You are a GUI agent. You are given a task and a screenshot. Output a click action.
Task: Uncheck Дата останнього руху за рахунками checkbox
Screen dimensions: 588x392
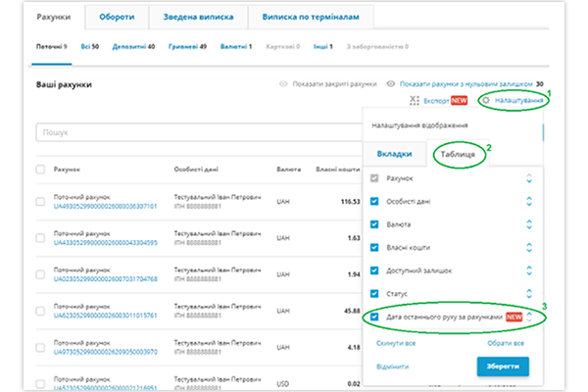coord(373,318)
